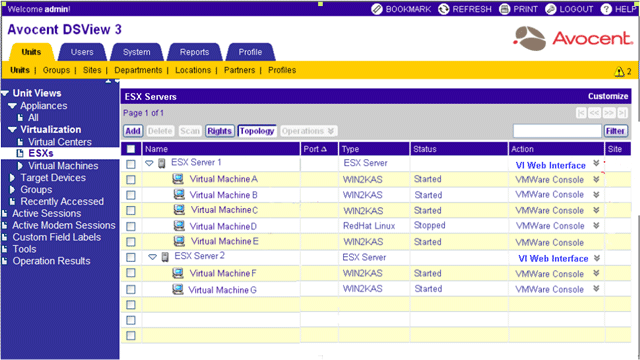Click the Print icon
640x360 pixels.
[504, 9]
